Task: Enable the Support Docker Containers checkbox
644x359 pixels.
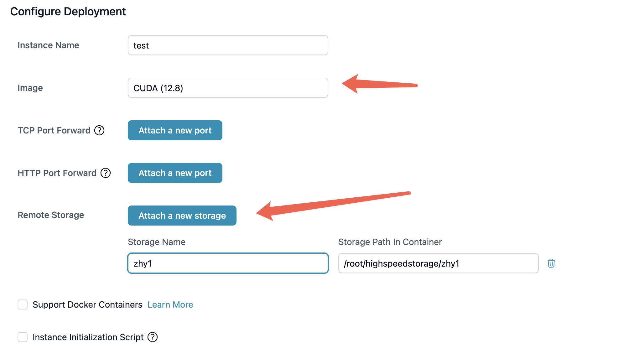Action: click(23, 304)
